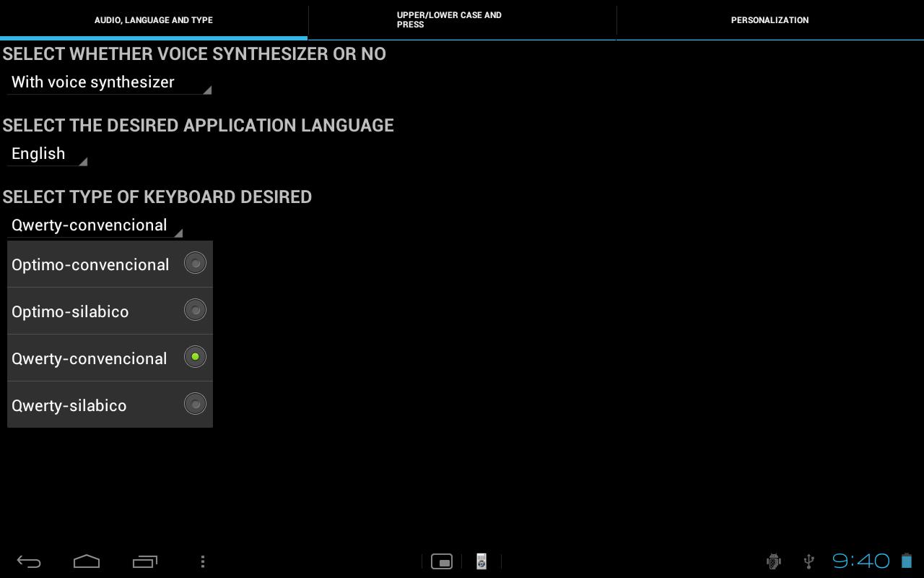
Task: Click 'Select the desired application language' heading
Action: pos(199,126)
